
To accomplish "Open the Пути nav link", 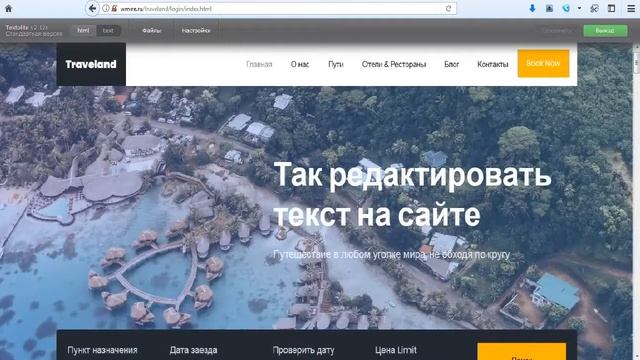I will [x=336, y=64].
